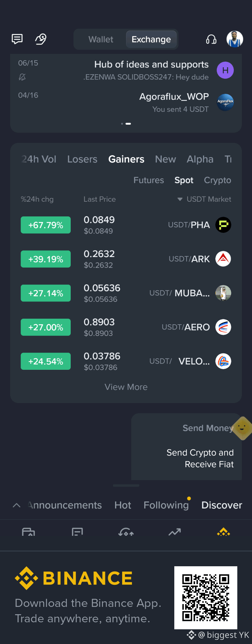Image resolution: width=252 pixels, height=644 pixels.
Task: Switch to the Losers tab
Action: tap(82, 159)
